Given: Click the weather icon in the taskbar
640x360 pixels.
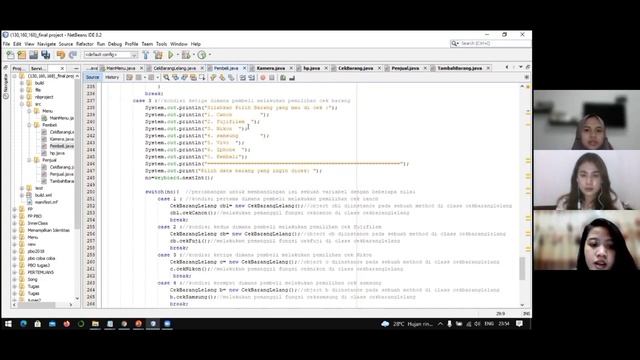Looking at the screenshot, I should click(x=385, y=324).
